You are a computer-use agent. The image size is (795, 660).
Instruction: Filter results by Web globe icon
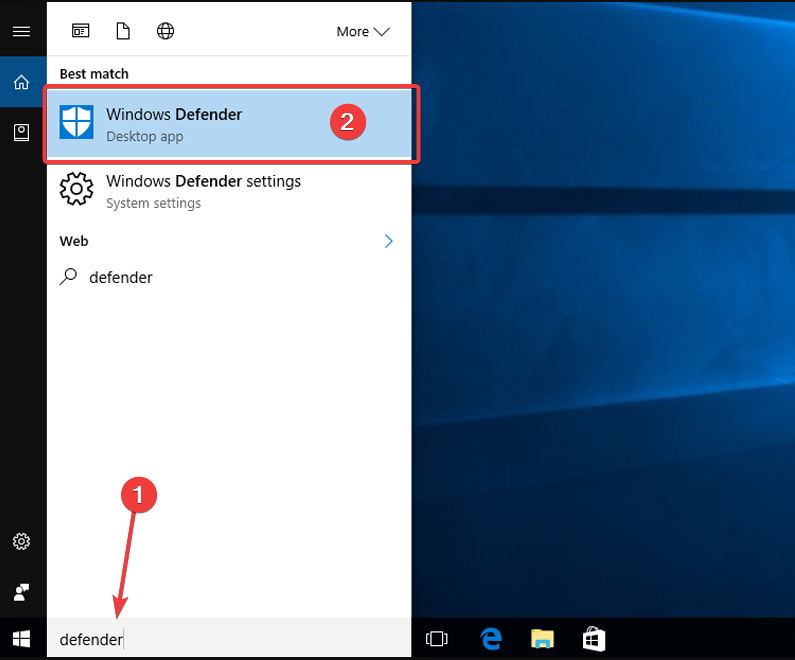165,31
